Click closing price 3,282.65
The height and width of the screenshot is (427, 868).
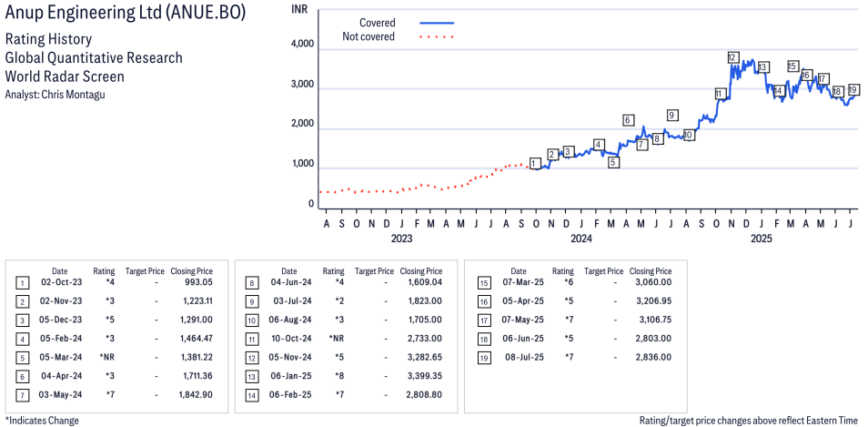[x=425, y=357]
